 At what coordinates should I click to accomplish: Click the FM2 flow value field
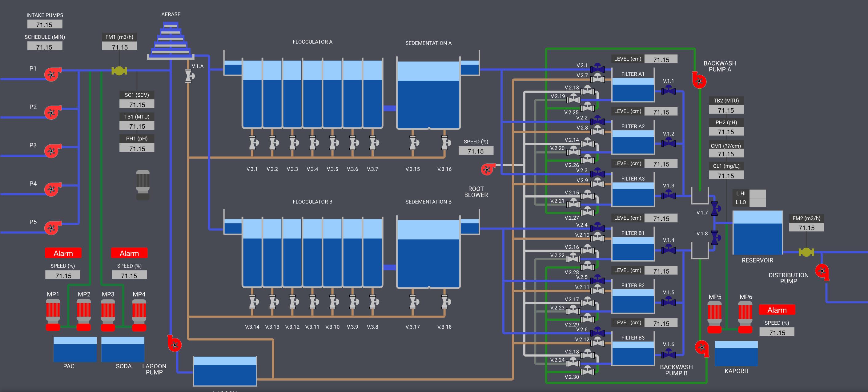[807, 227]
